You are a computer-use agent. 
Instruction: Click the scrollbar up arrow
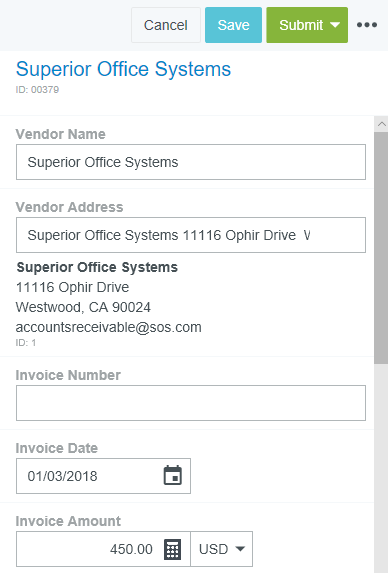click(x=381, y=124)
